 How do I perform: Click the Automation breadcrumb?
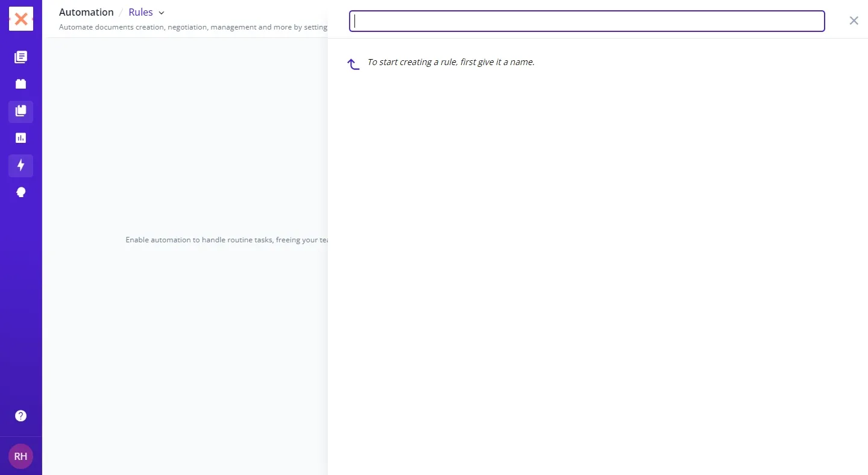click(86, 13)
